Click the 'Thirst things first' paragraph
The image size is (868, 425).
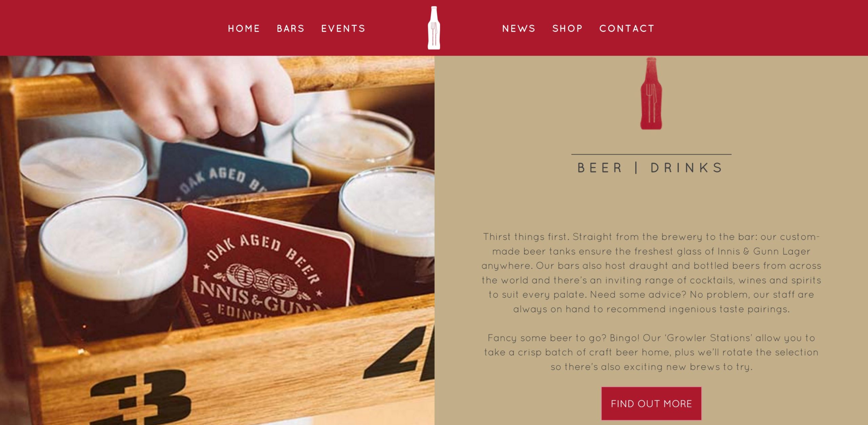(x=651, y=273)
